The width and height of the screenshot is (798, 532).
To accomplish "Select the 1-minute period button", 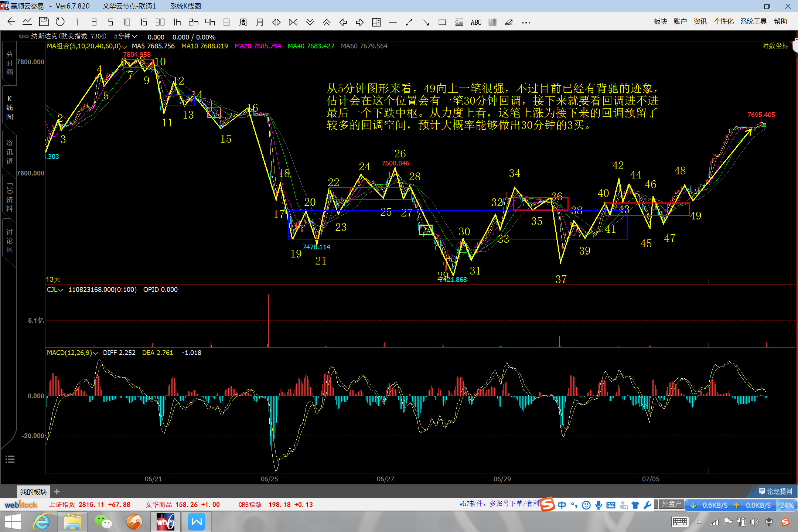I will click(77, 22).
